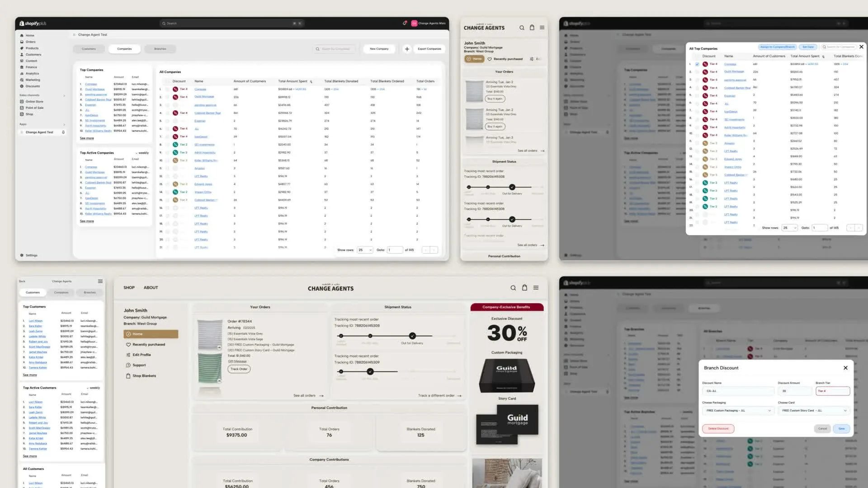Toggle the select-all checkbox in the All Companies header
868x488 pixels.
[x=167, y=81]
